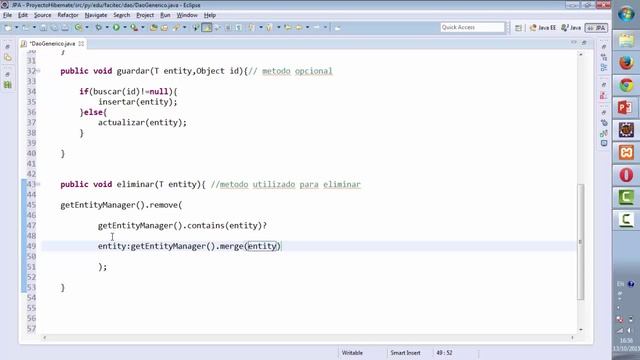Click the vertical scrollbar down arrow
640x360 pixels.
coord(580,329)
